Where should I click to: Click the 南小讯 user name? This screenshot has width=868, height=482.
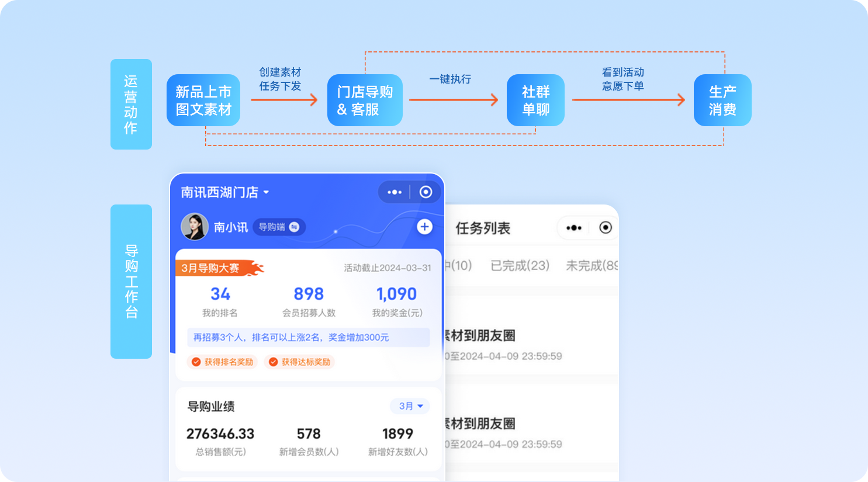click(x=231, y=227)
